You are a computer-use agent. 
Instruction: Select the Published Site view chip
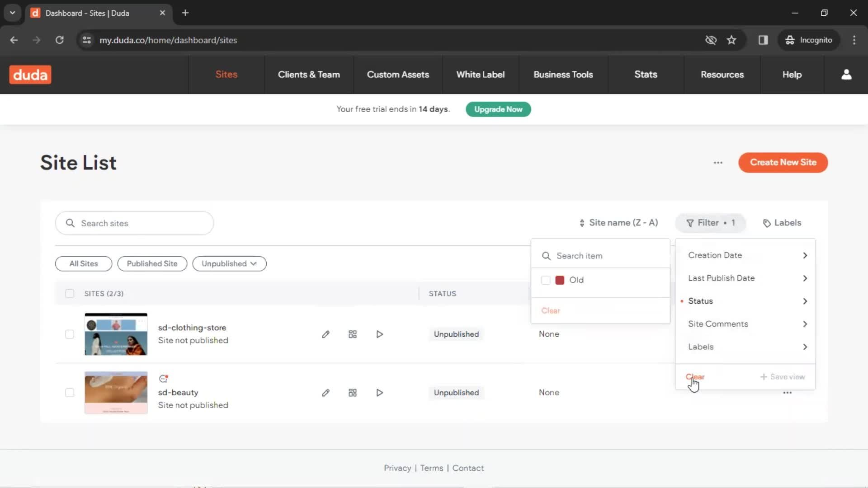(152, 264)
